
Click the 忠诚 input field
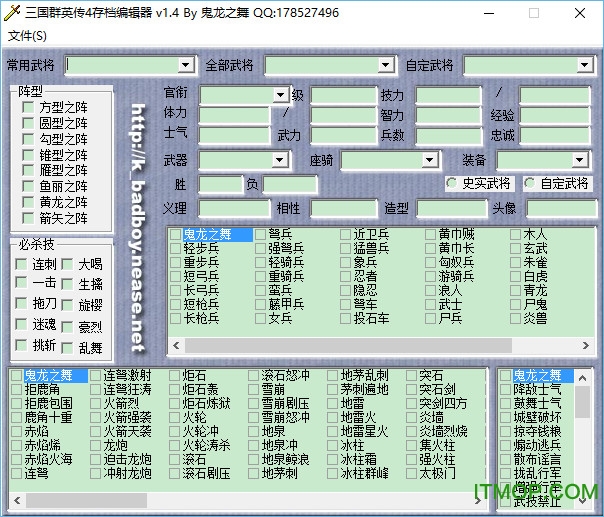click(x=555, y=135)
